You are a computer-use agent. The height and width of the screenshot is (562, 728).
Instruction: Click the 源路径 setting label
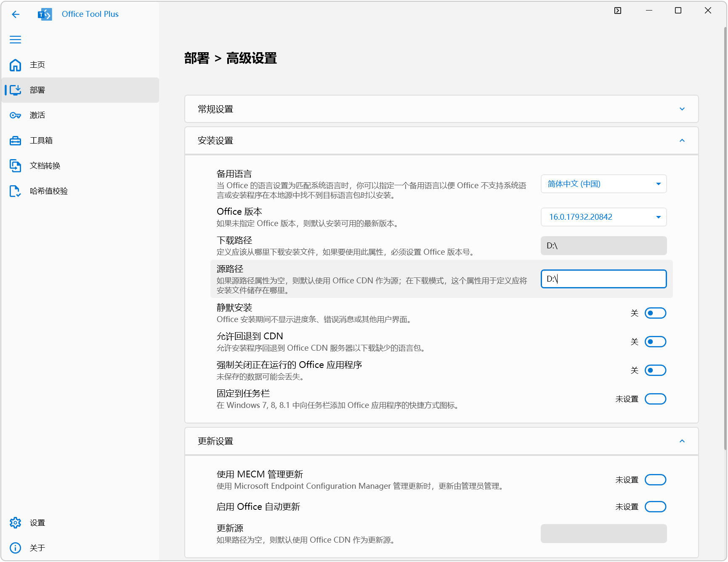pyautogui.click(x=230, y=269)
